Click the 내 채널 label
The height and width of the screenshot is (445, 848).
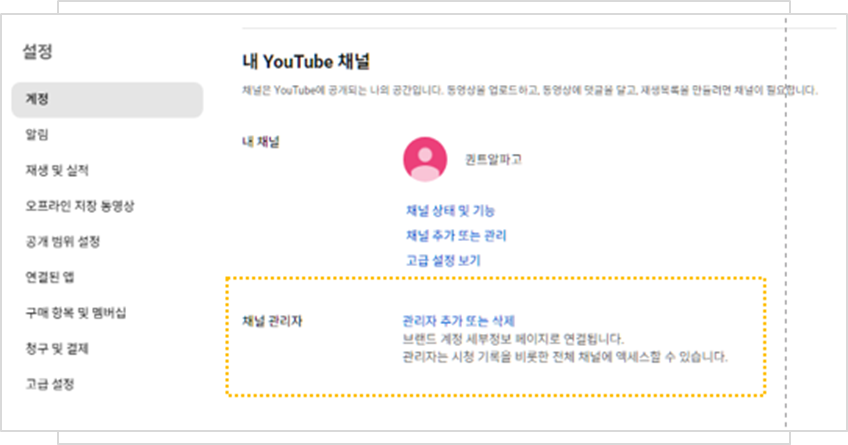point(261,142)
